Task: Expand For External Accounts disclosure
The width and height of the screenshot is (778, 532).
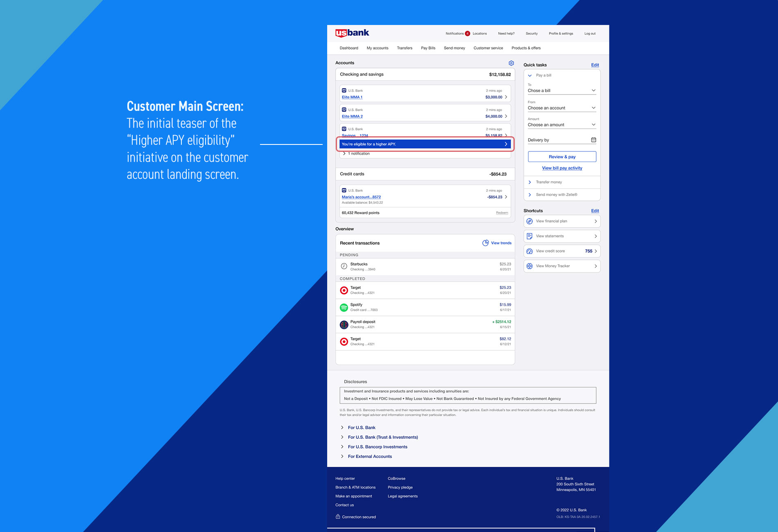Action: point(342,456)
